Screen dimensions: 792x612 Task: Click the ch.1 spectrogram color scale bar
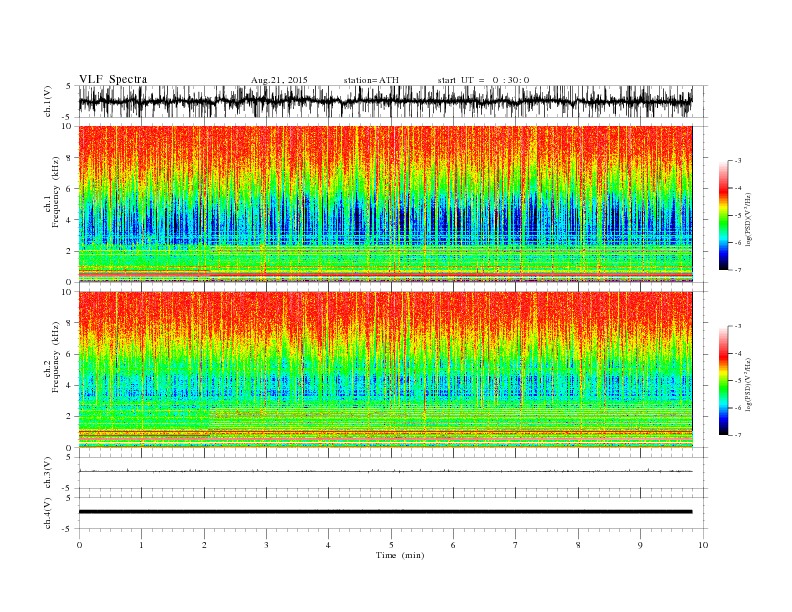pos(723,215)
